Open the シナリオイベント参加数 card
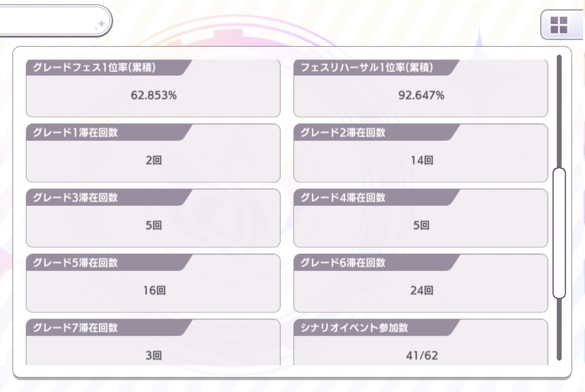585x392 pixels. (421, 342)
